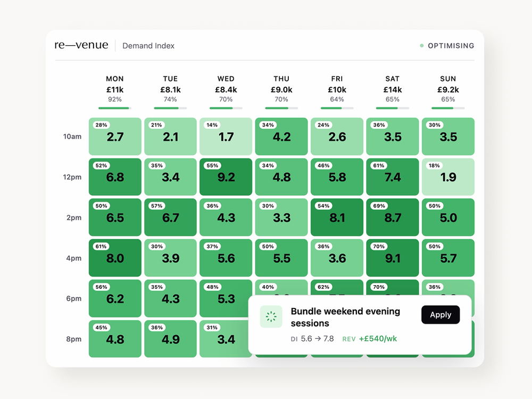This screenshot has height=399, width=532.
Task: Open Wednesday 10am cell showing 1.7
Action: coord(226,136)
